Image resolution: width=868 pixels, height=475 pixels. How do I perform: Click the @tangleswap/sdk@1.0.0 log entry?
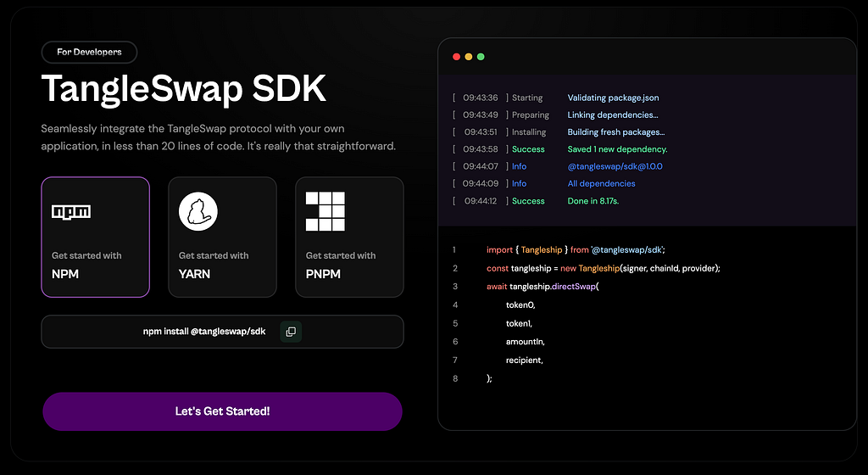(615, 166)
